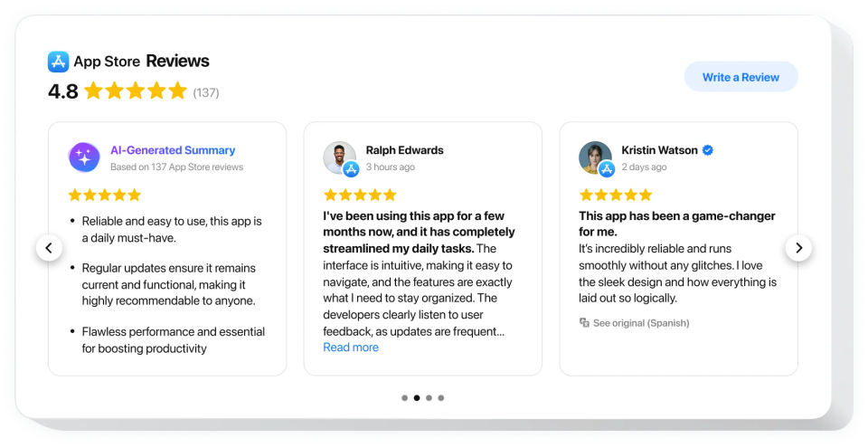Screen dimensions: 868x448
Task: Click star rating on Ralph Edwards' review
Action: 360,195
